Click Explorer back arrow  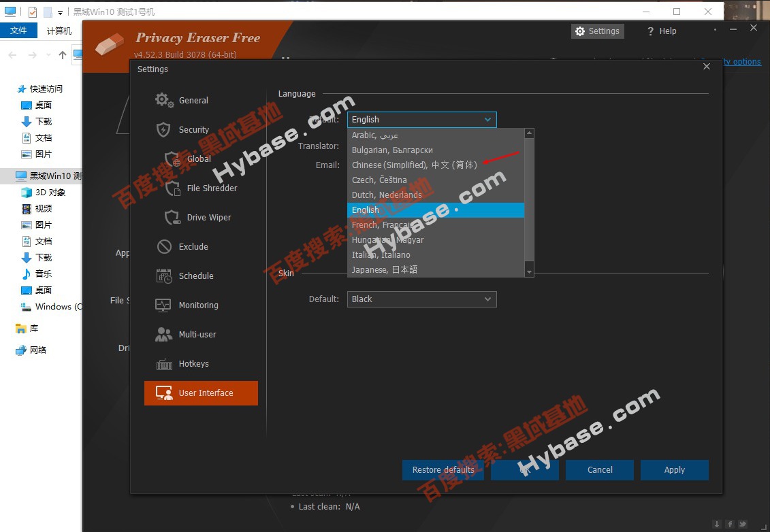(13, 55)
